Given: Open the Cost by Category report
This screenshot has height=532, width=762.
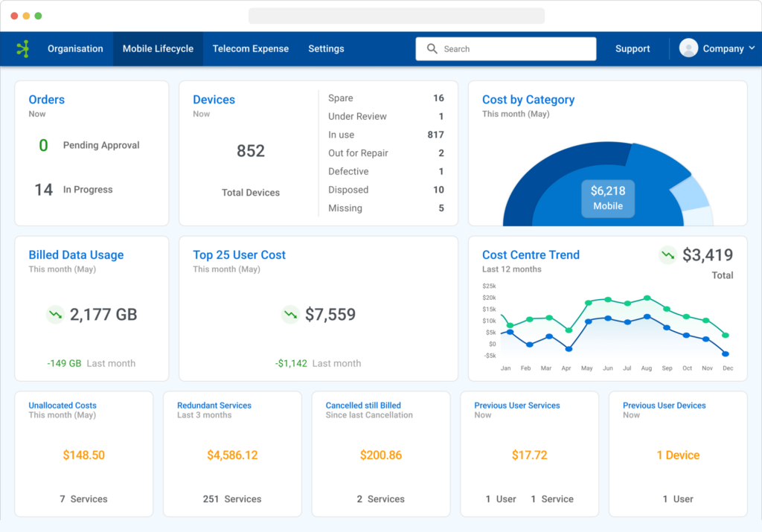Looking at the screenshot, I should point(528,99).
